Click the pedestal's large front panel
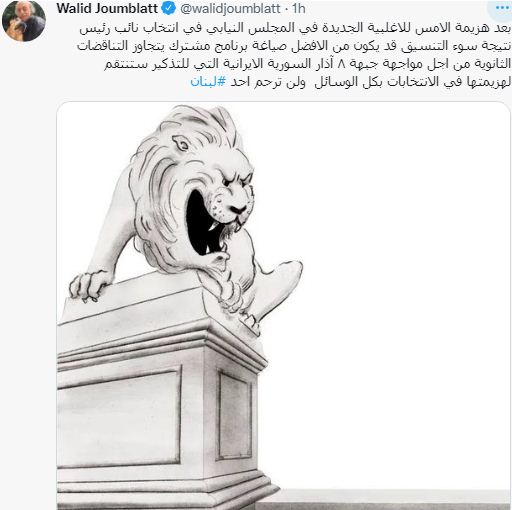Image resolution: width=512 pixels, height=510 pixels. click(x=118, y=417)
